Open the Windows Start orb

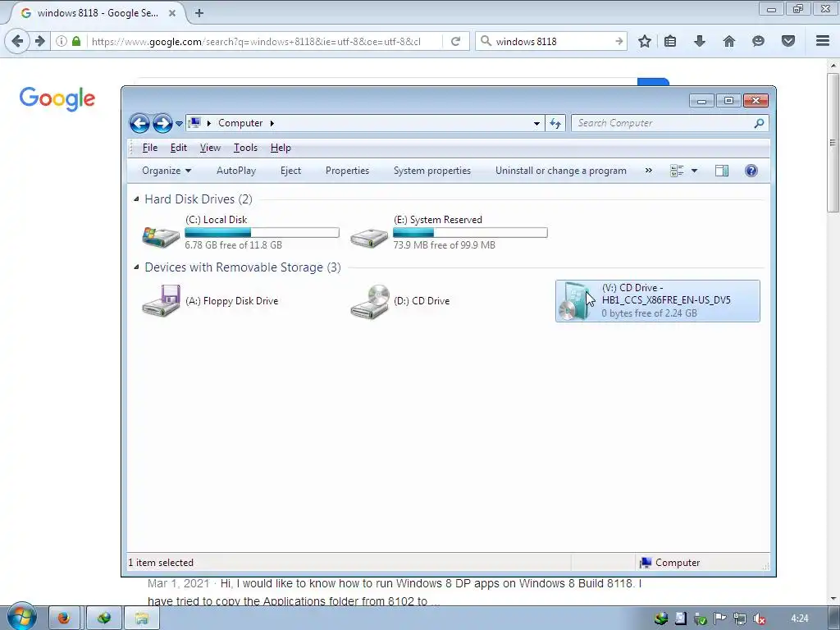(22, 617)
